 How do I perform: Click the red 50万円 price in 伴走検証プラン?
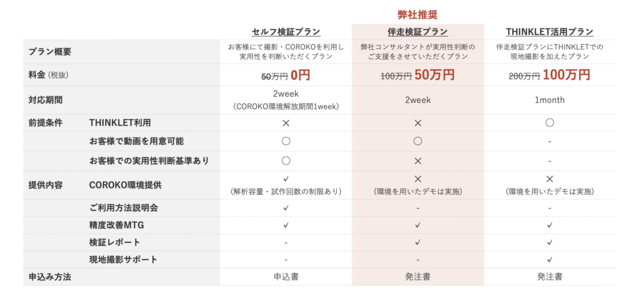(435, 75)
